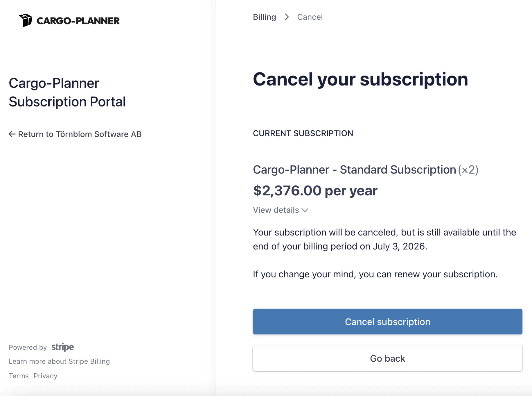Click the Stripe logo
This screenshot has width=532, height=396.
coord(62,347)
